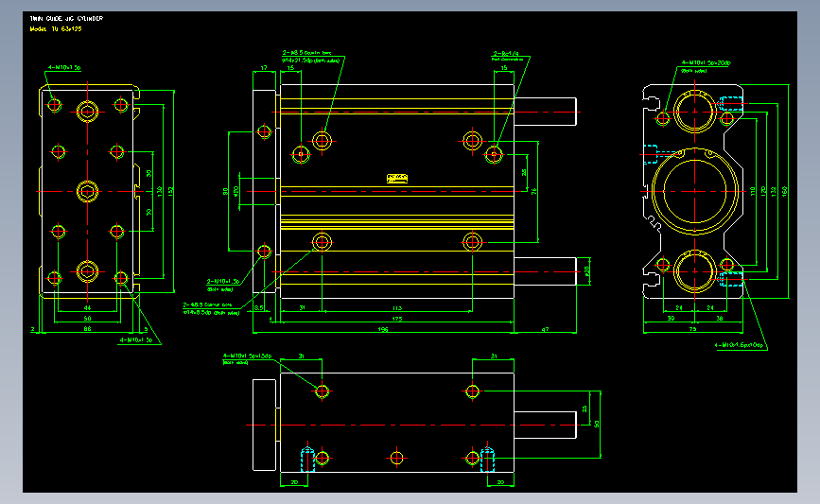Click the 80 vertical dimension on side view
Viewport: 820px width, 504px height.
225,191
